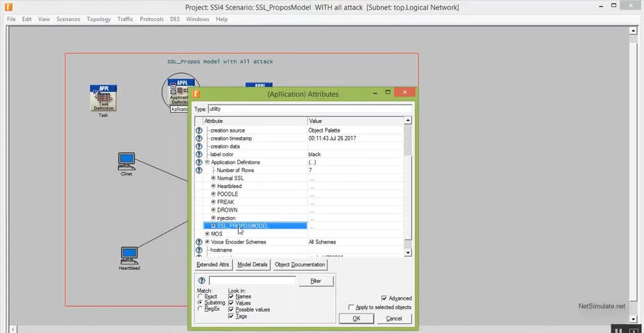Click help icon for Application Definitions
The width and height of the screenshot is (644, 333).
[x=198, y=162]
